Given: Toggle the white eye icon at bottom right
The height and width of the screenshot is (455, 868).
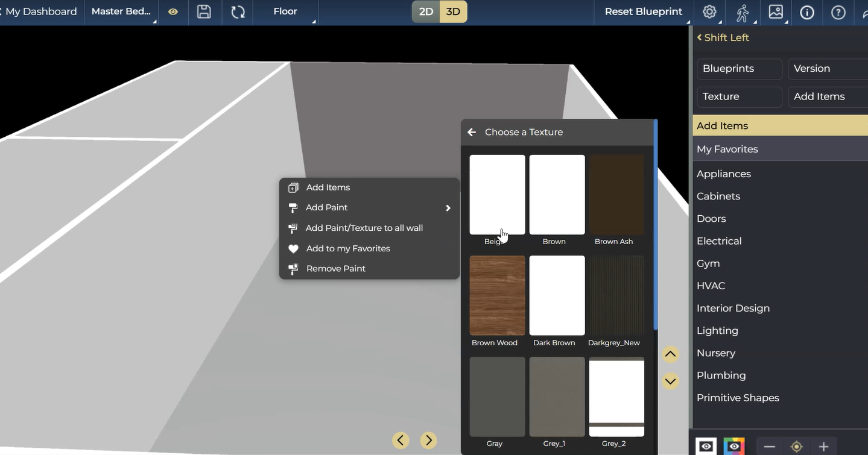Looking at the screenshot, I should 706,447.
